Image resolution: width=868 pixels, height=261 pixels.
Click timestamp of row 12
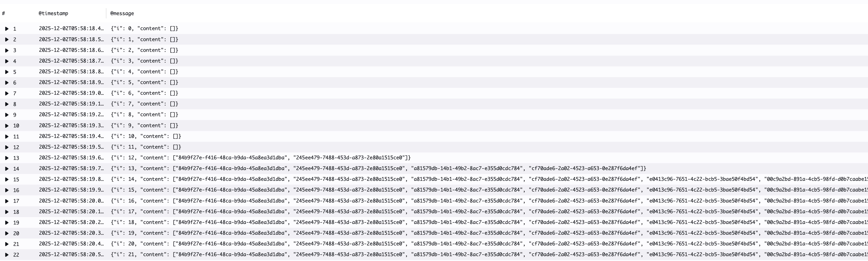click(71, 147)
